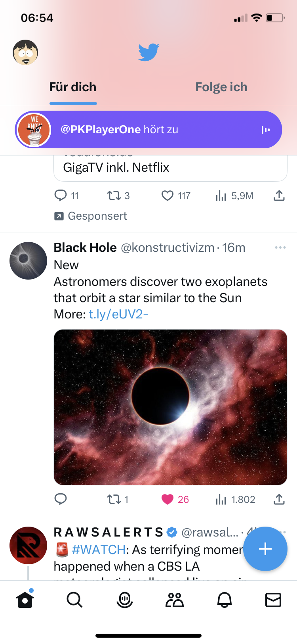Select the "Für dich" tab
This screenshot has width=297, height=644.
[x=73, y=87]
